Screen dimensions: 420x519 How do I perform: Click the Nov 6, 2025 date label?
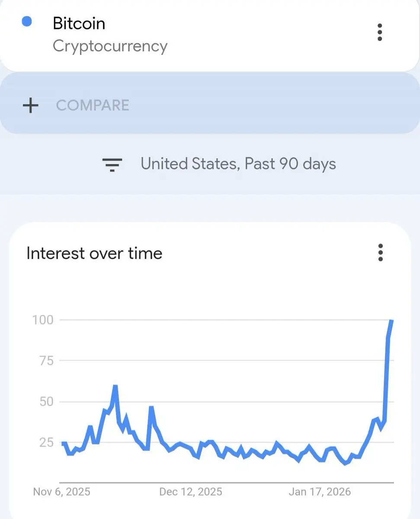pos(62,492)
